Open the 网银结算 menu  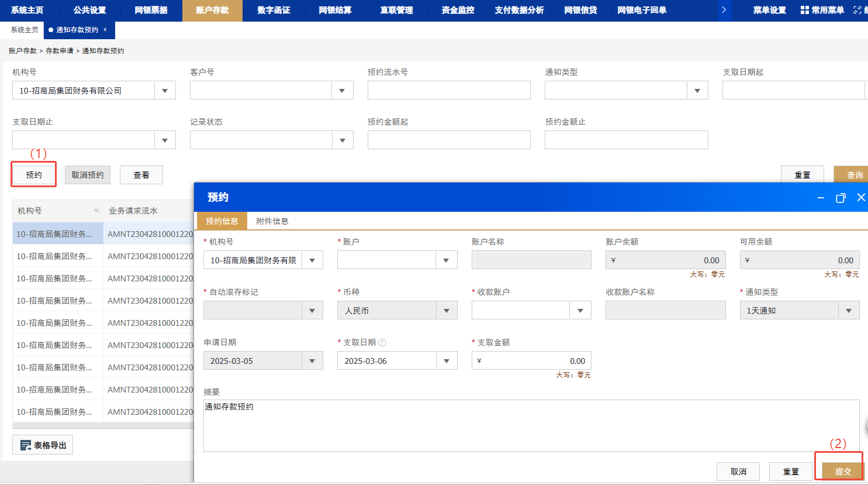[335, 10]
